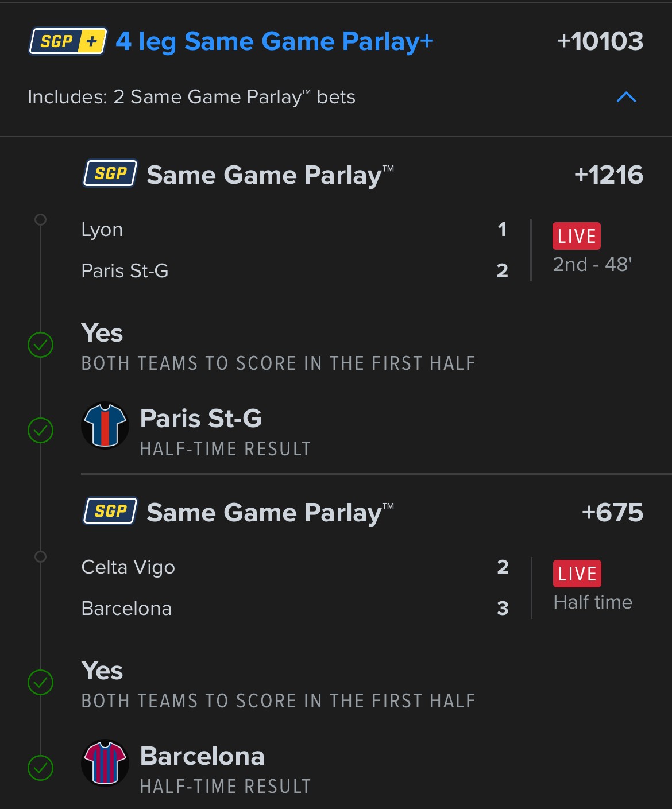Open the 4 leg Same Game Parlay+ title
Viewport: 672px width, 809px height.
coord(275,41)
